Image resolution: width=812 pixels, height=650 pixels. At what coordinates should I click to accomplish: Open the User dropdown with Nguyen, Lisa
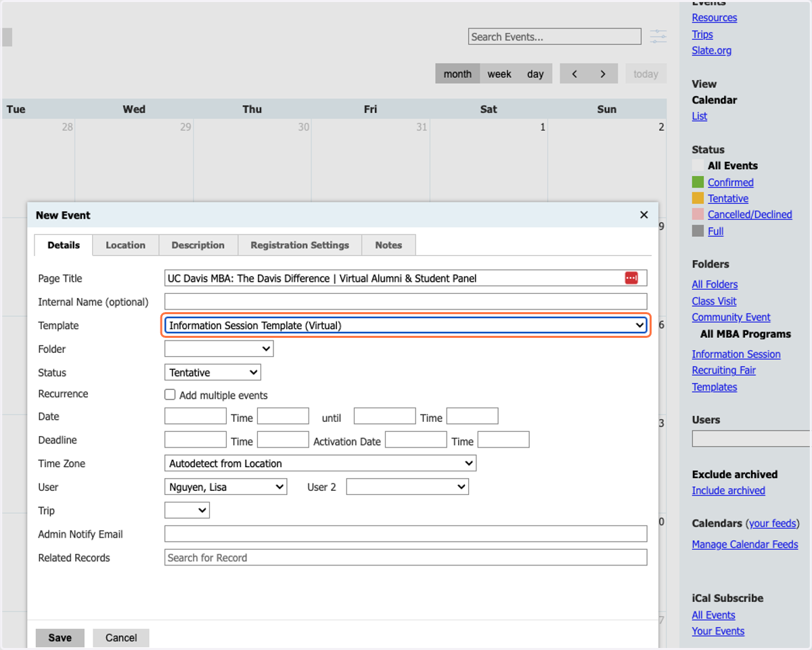pyautogui.click(x=225, y=487)
